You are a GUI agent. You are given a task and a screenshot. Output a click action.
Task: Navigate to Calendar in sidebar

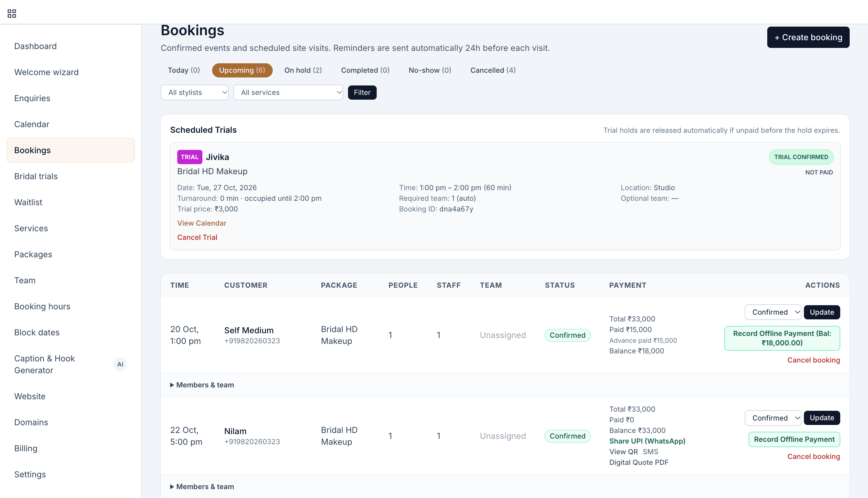[x=71, y=124]
